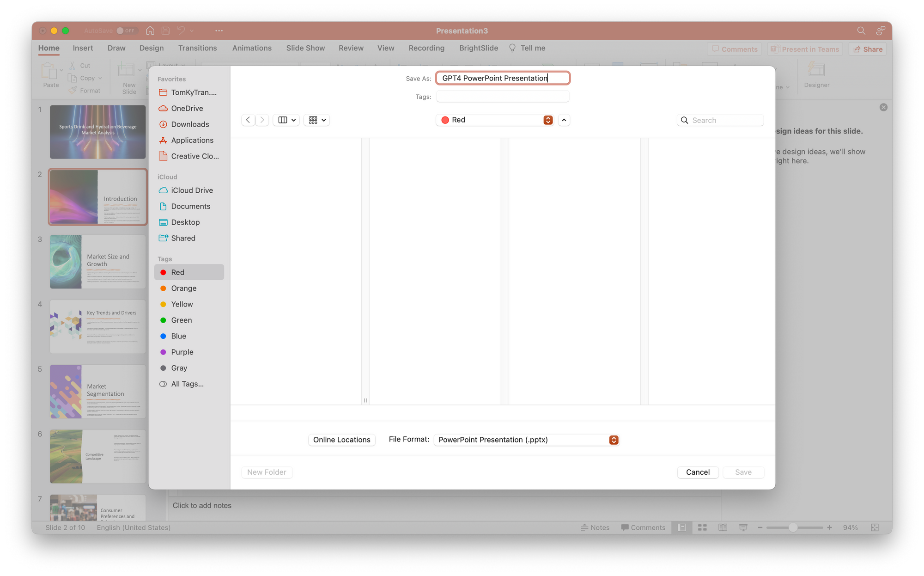Click the Downloads folder icon
924x576 pixels.
click(163, 124)
